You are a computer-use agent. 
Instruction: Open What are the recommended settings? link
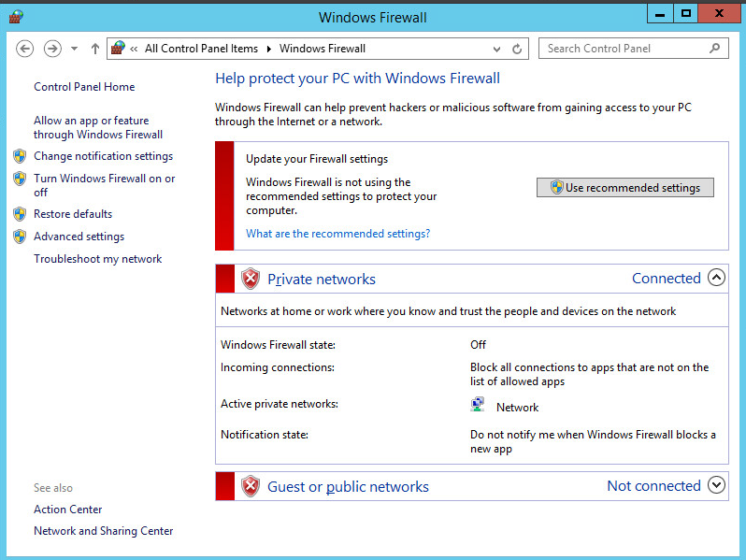pos(337,234)
